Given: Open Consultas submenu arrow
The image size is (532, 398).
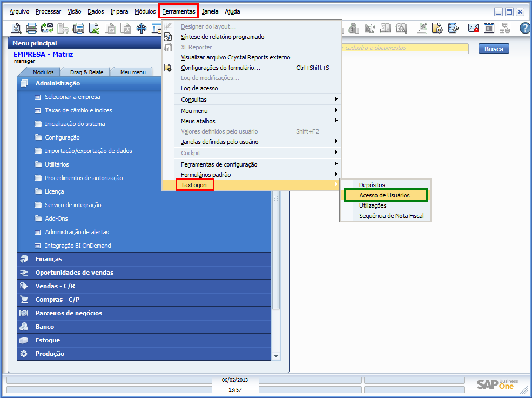Looking at the screenshot, I should pyautogui.click(x=336, y=99).
